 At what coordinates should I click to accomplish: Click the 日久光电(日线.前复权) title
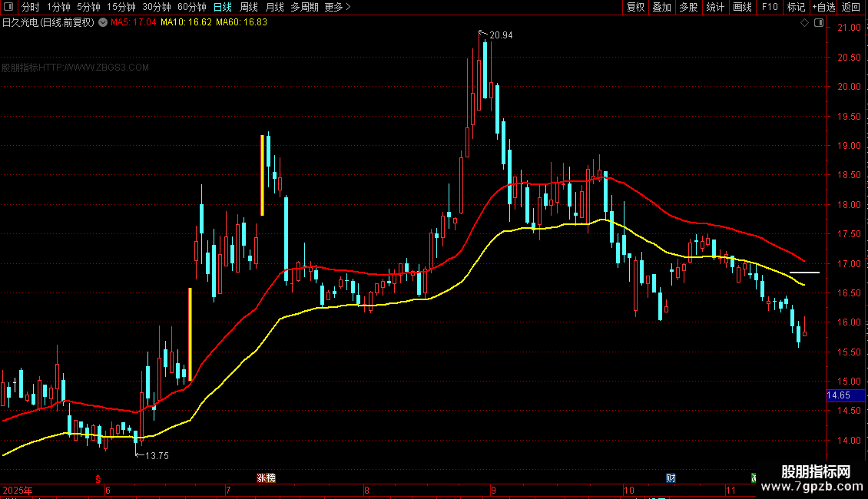(48, 23)
